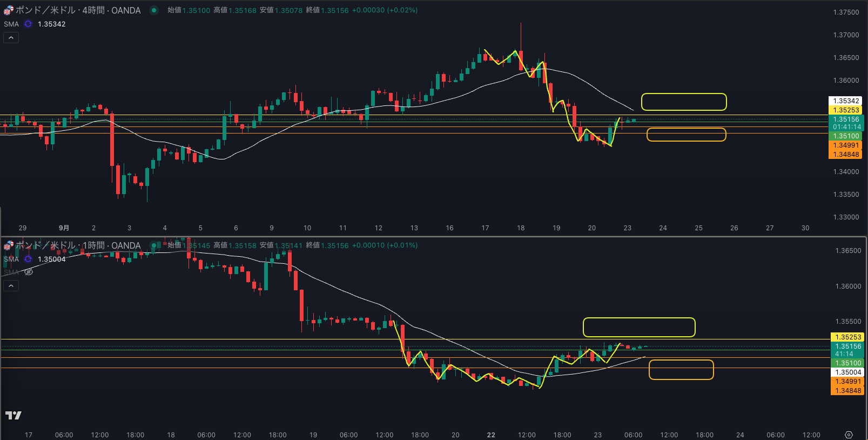Collapse the indicator legend in upper chart
Image resolution: width=868 pixels, height=440 pixels.
click(11, 37)
